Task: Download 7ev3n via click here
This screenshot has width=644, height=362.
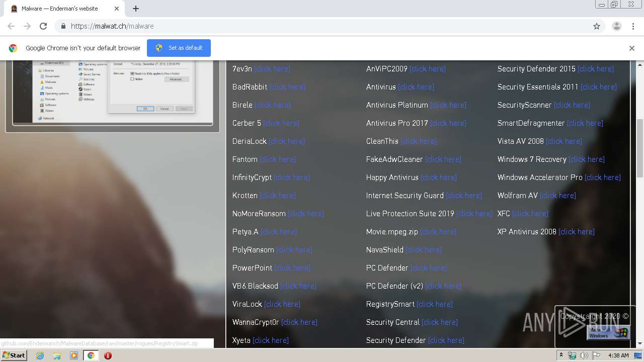Action: click(272, 69)
